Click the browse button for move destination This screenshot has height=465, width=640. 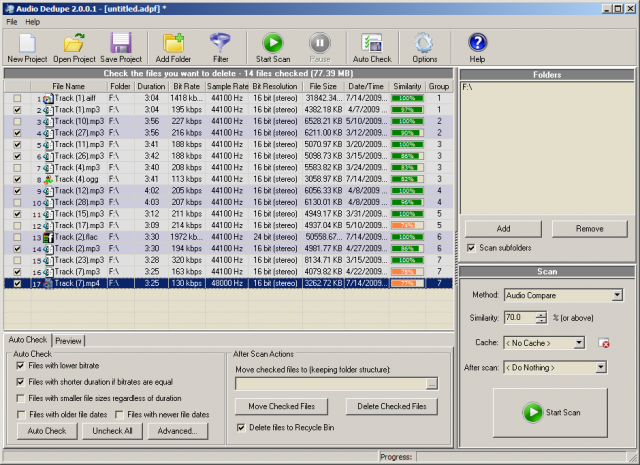(x=432, y=383)
